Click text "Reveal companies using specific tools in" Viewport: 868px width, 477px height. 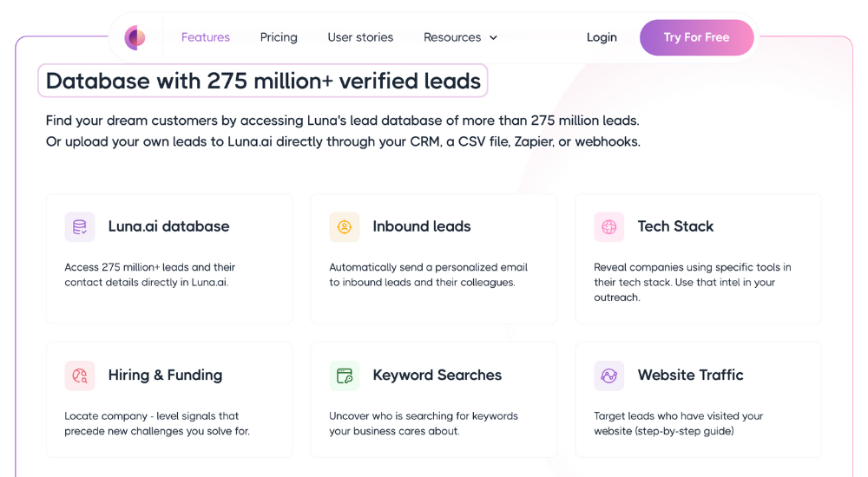(693, 267)
